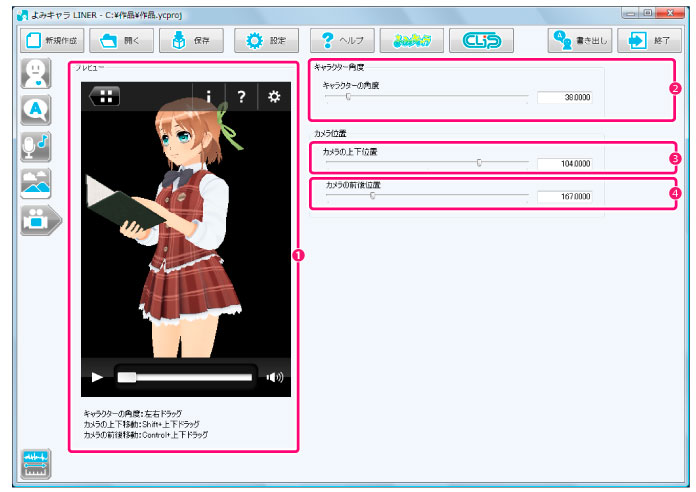Click the camera vertical value field 104.0000
This screenshot has width=696, height=492.
coord(565,163)
